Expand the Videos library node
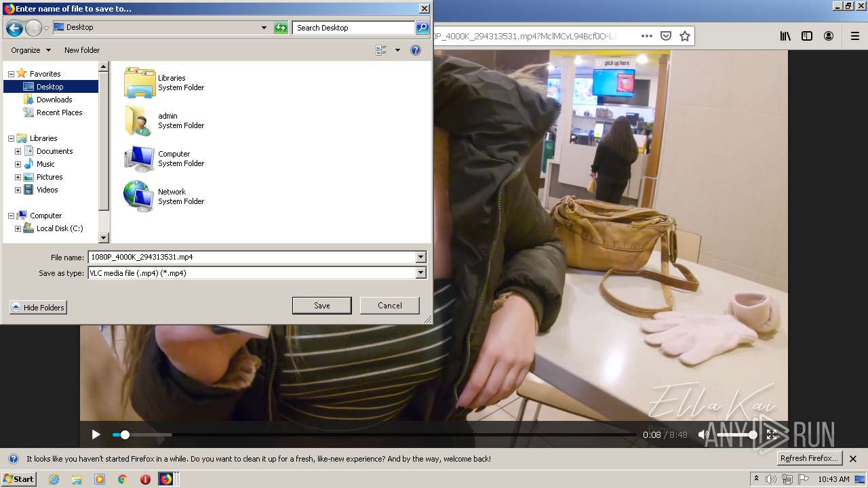868x488 pixels. pos(18,190)
